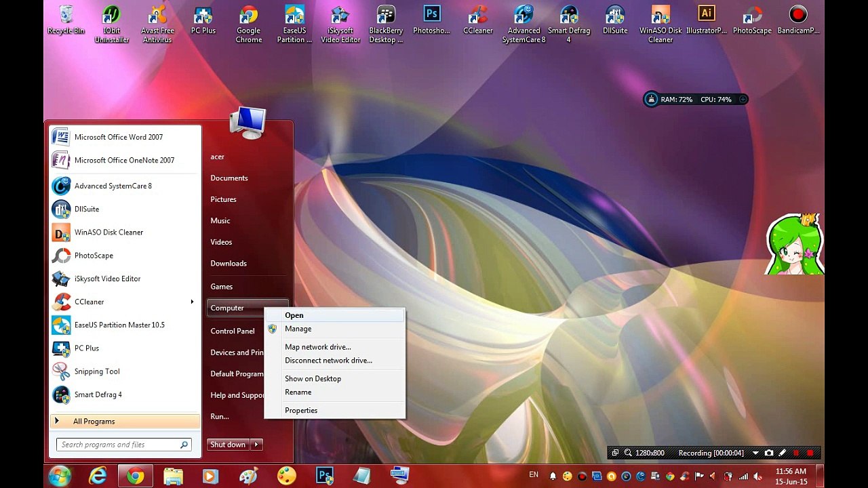Open the Shut down options arrow
868x488 pixels.
pyautogui.click(x=256, y=445)
